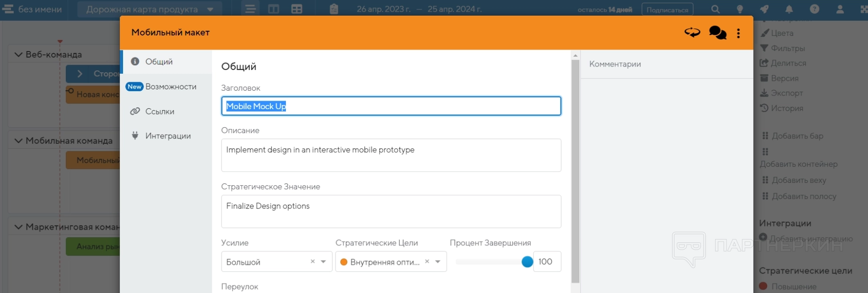Click the lightbulb ideas icon
The image size is (868, 293).
pos(740,9)
